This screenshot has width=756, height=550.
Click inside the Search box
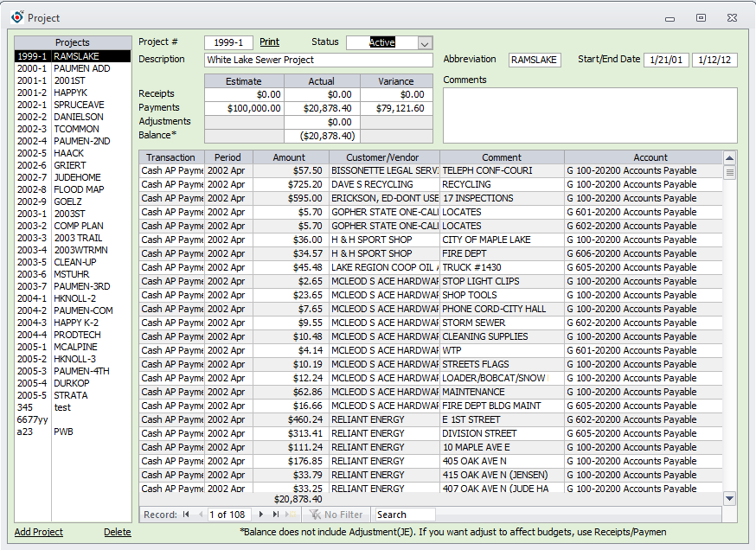pyautogui.click(x=404, y=515)
